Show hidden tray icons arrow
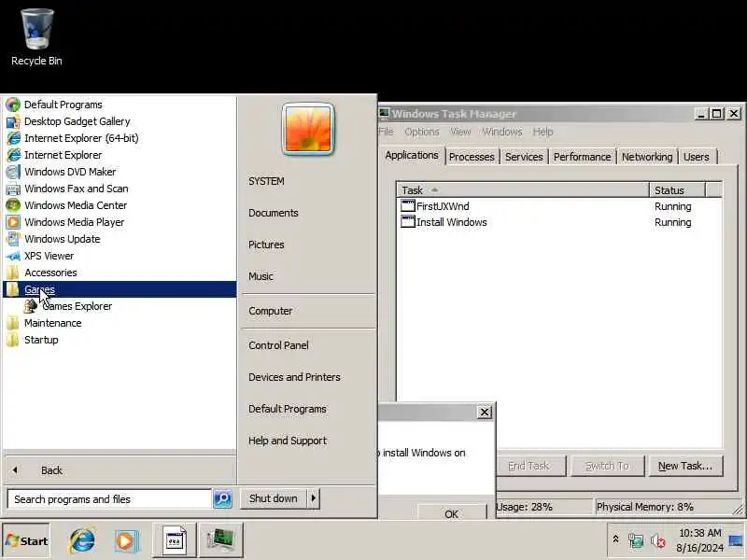This screenshot has width=747, height=560. coord(615,539)
